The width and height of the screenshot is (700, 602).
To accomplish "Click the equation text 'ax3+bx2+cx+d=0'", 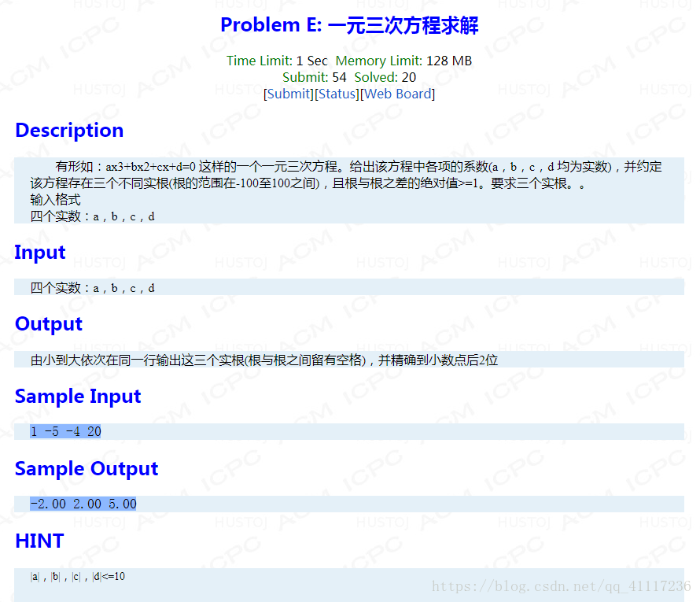I will 150,167.
